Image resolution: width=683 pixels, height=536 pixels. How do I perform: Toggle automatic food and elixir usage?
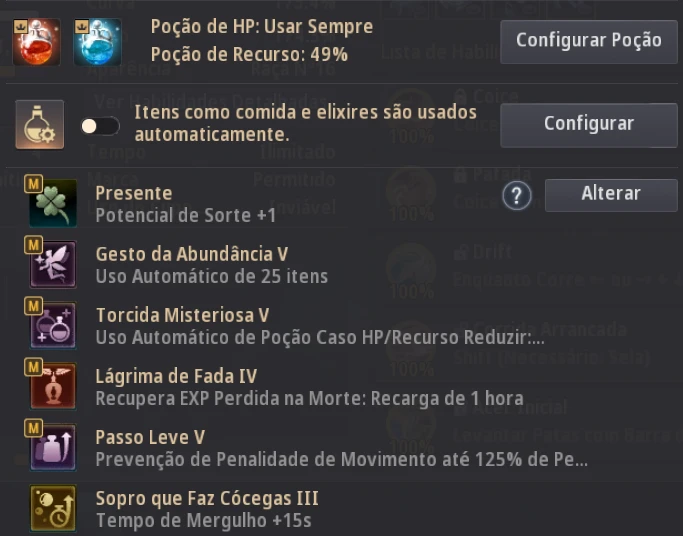click(100, 126)
